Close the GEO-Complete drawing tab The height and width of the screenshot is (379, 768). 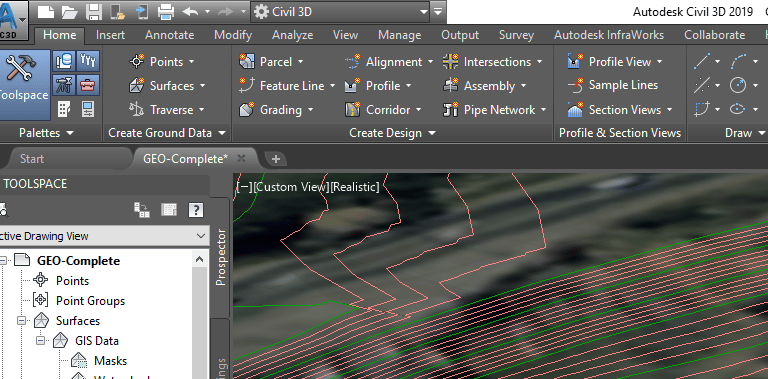point(241,158)
